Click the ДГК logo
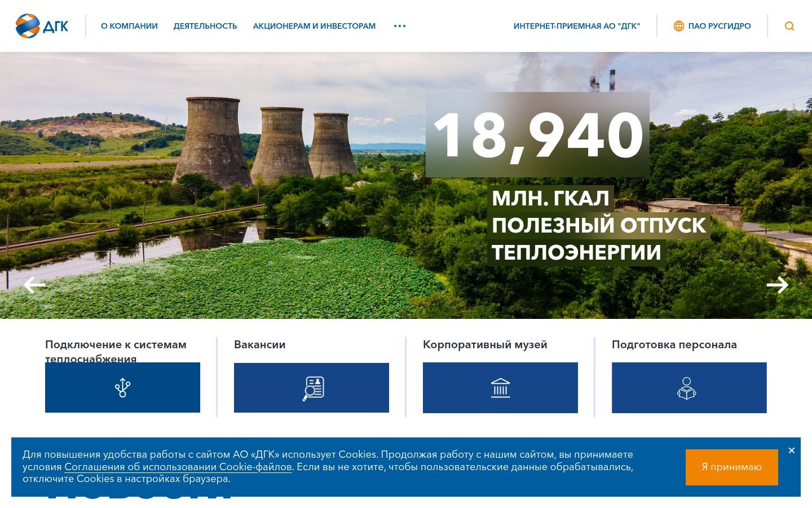The image size is (812, 508). 42,26
